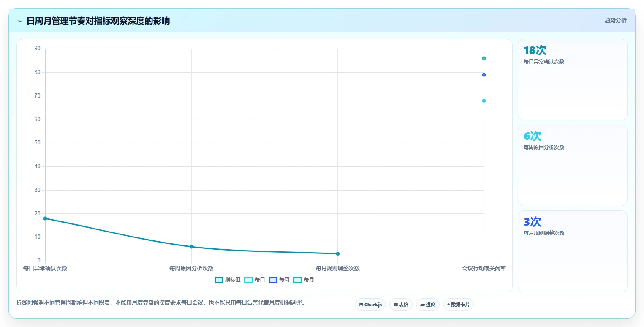The width and height of the screenshot is (644, 327).
Task: Click the lightning icon beside the title
Action: 20,21
